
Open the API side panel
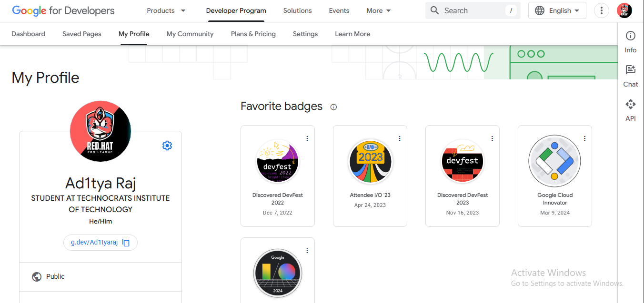point(631,110)
